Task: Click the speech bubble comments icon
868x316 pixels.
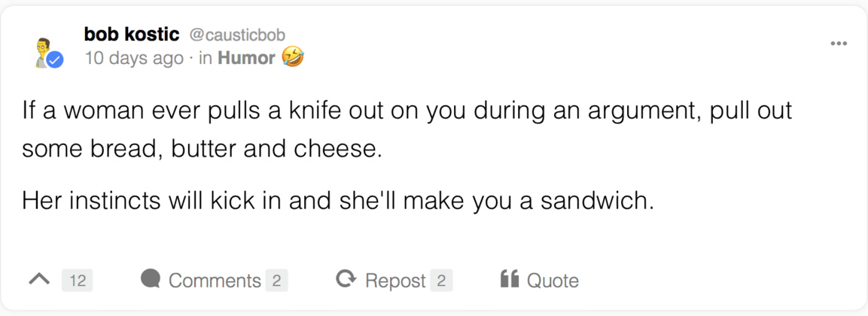Action: pyautogui.click(x=150, y=279)
